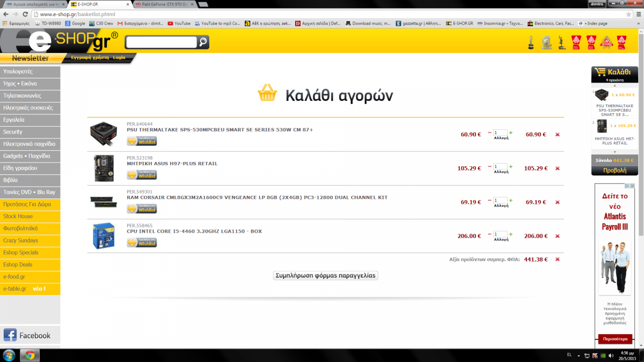Remove the Intel i5-4460 CPU with red X
This screenshot has height=362, width=644.
[557, 236]
